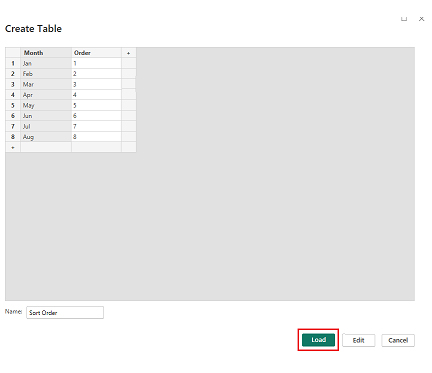
Task: Select the Aug cell
Action: (46, 137)
